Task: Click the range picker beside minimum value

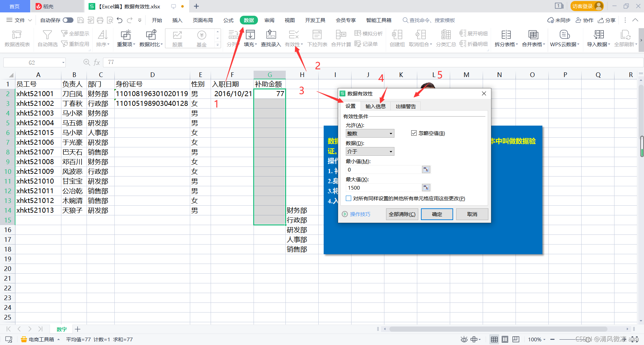Action: click(x=426, y=169)
